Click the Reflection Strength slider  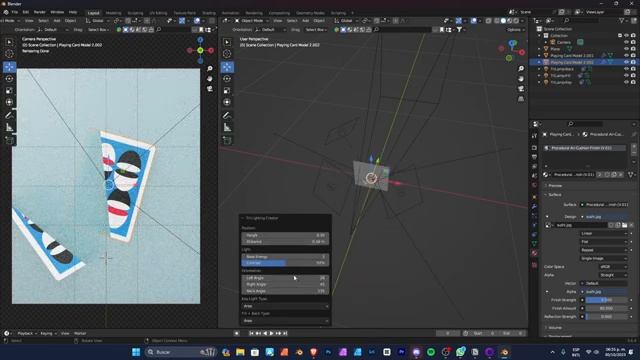point(607,317)
